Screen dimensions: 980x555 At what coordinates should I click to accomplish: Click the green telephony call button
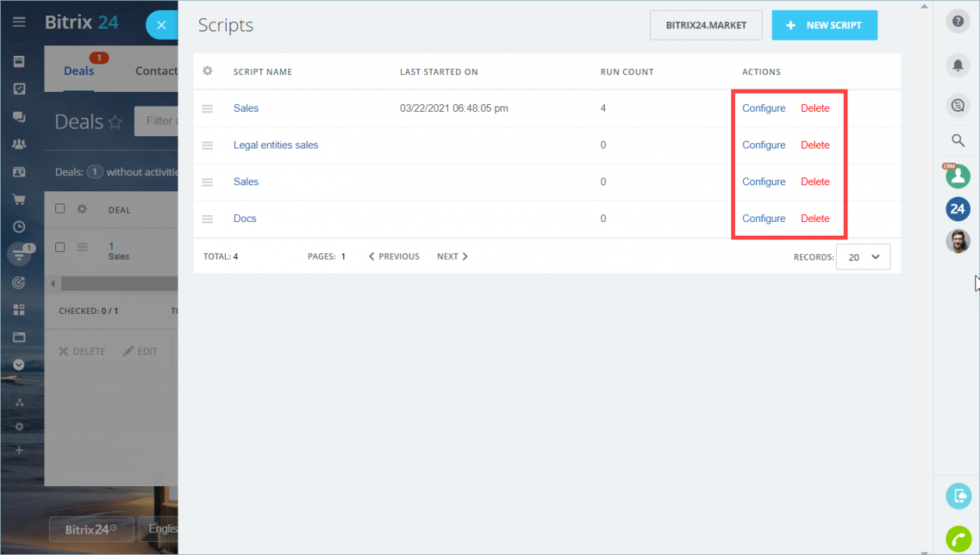tap(958, 539)
